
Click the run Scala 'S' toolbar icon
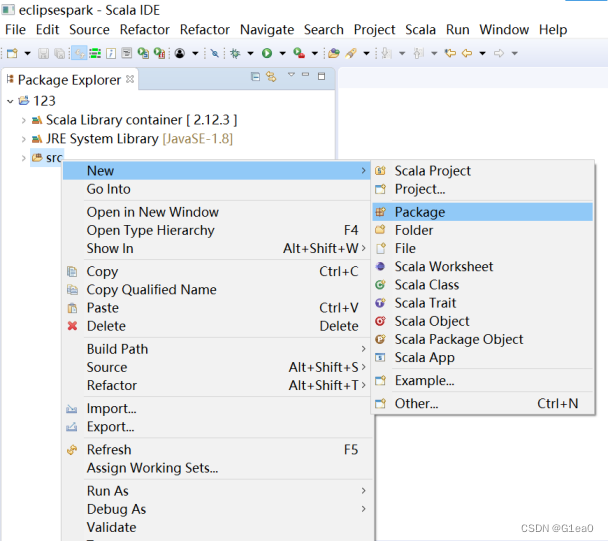coord(143,53)
